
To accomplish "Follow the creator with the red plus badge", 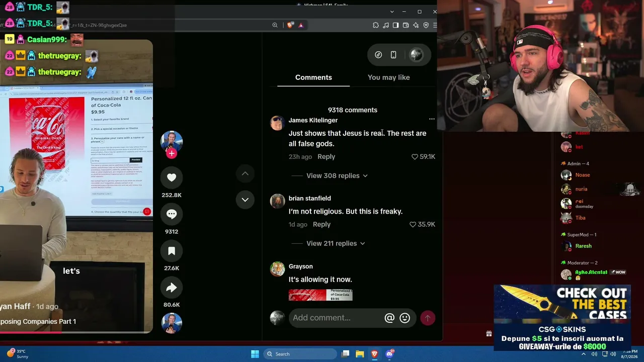I will coord(172,154).
